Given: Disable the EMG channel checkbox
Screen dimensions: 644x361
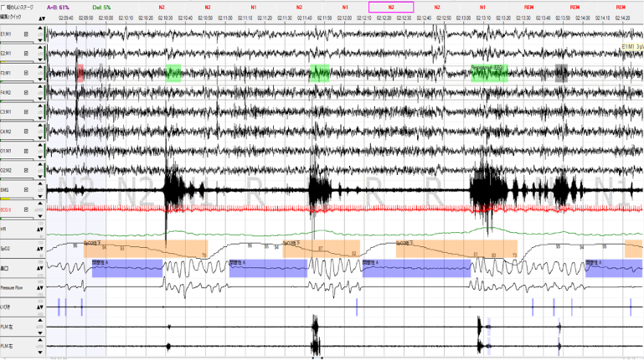Looking at the screenshot, I should point(26,190).
